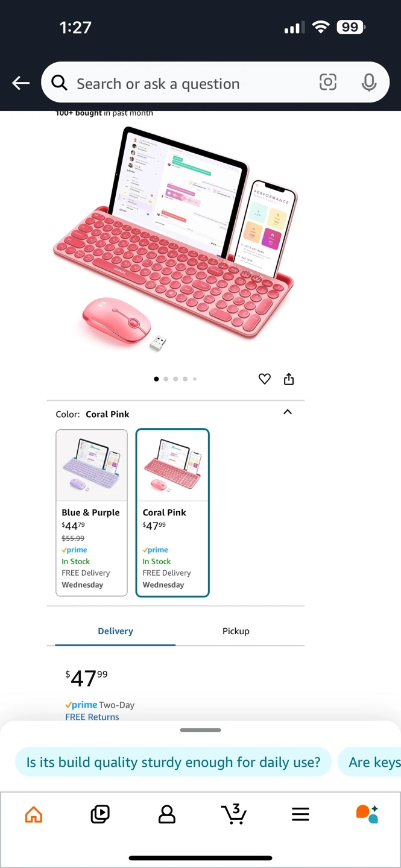Screen dimensions: 401x868
Task: Tap the microphone voice search icon
Action: pyautogui.click(x=369, y=83)
